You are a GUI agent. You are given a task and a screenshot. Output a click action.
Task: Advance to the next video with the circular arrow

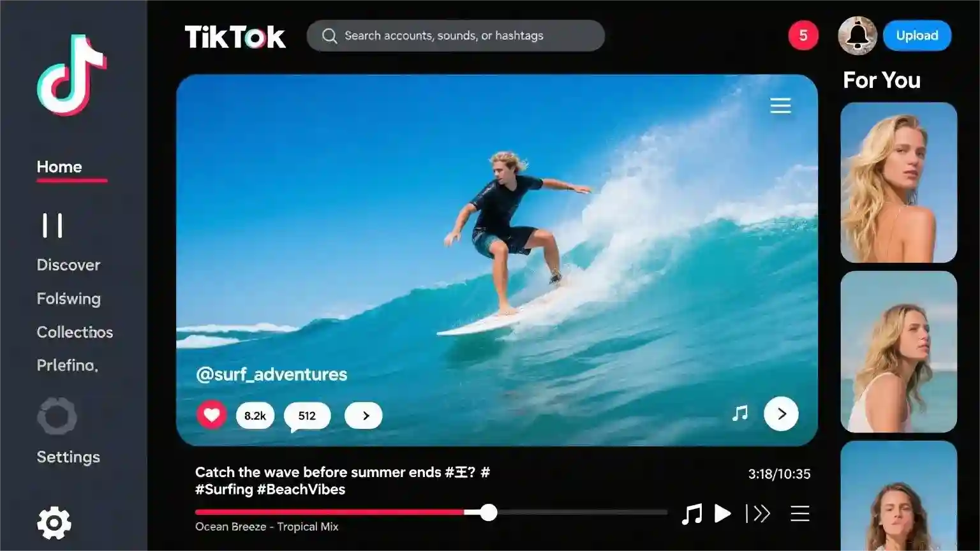click(x=781, y=414)
